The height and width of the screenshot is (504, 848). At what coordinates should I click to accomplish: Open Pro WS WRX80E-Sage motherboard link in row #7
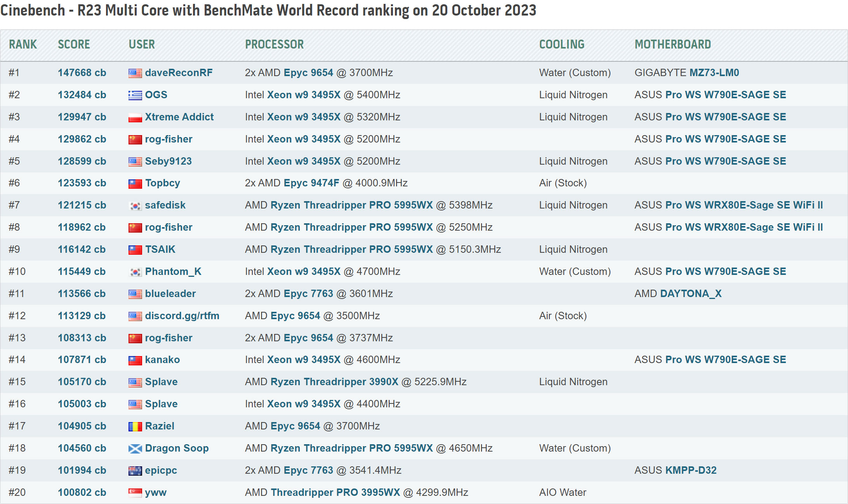[x=744, y=205]
